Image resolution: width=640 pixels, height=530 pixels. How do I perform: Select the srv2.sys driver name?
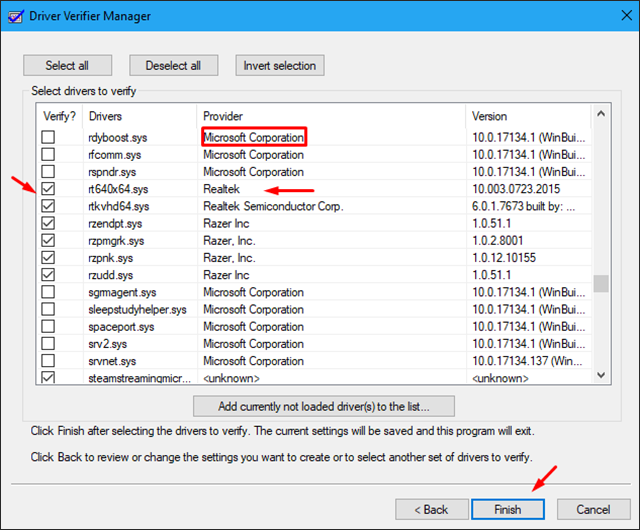click(108, 344)
